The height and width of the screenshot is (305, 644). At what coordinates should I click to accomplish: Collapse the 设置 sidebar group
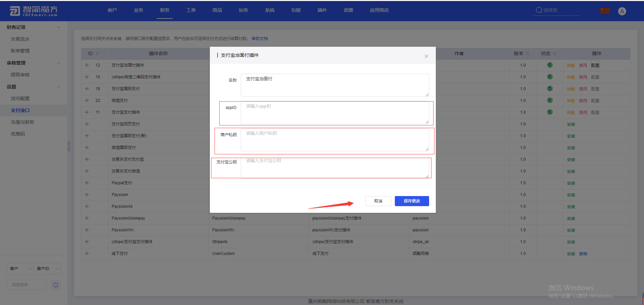coord(59,87)
